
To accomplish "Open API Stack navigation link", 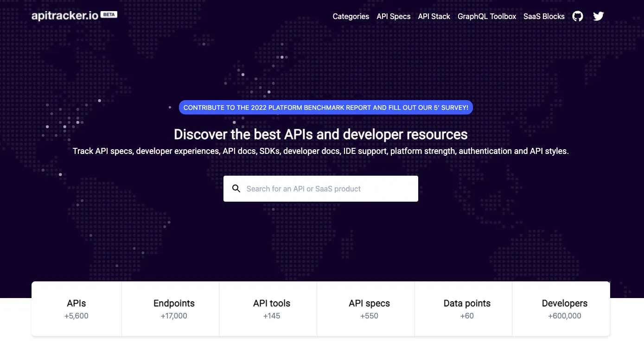I will click(434, 16).
